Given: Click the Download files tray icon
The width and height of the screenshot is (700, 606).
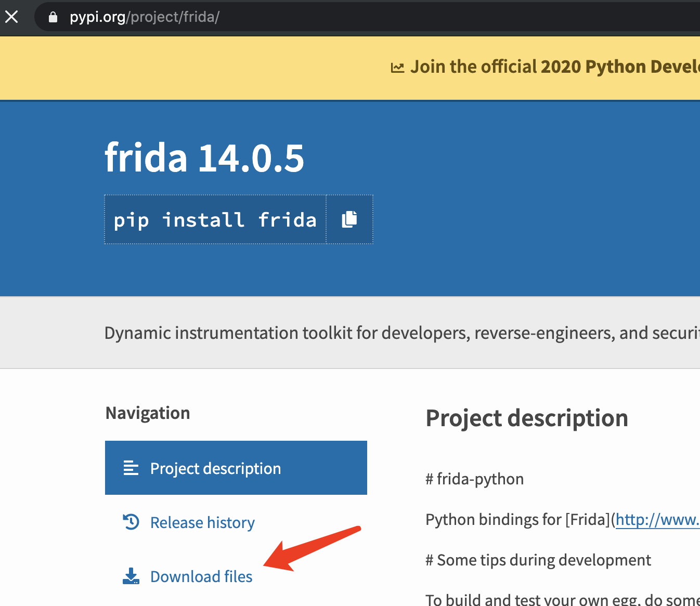Looking at the screenshot, I should 131,576.
